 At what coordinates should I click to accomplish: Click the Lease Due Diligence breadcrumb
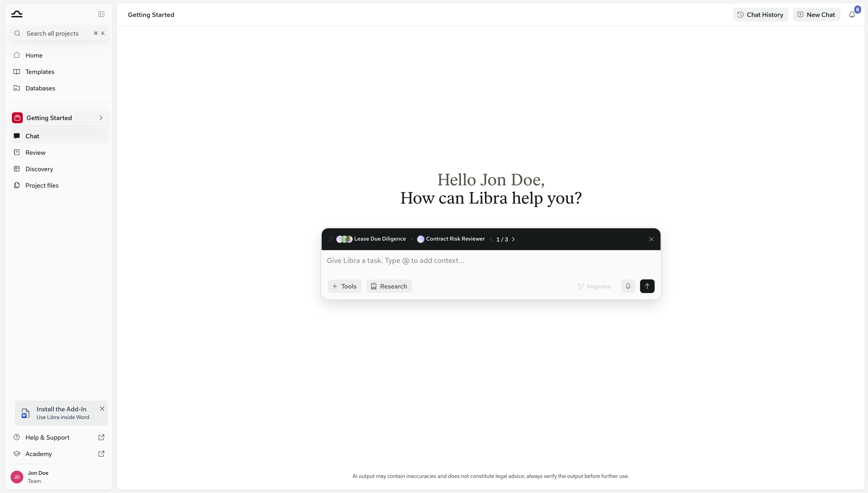[380, 239]
